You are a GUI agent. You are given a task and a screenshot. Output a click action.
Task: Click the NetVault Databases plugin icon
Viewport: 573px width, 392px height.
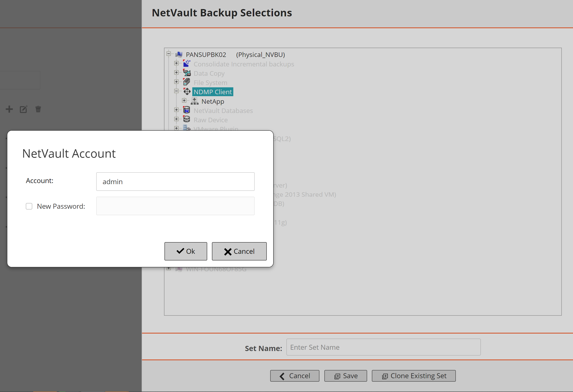click(x=187, y=110)
